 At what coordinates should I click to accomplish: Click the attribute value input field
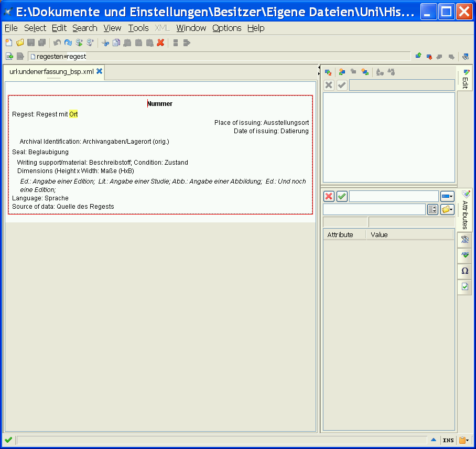[x=374, y=210]
